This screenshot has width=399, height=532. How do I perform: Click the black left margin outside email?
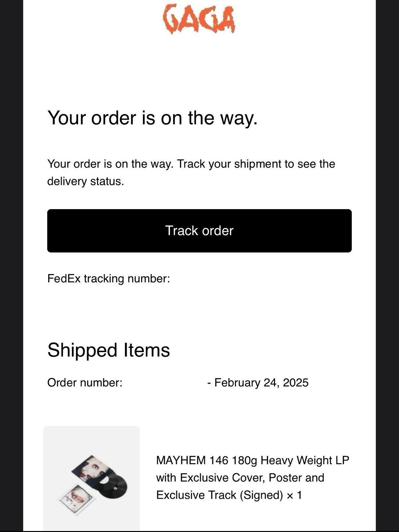pyautogui.click(x=11, y=266)
